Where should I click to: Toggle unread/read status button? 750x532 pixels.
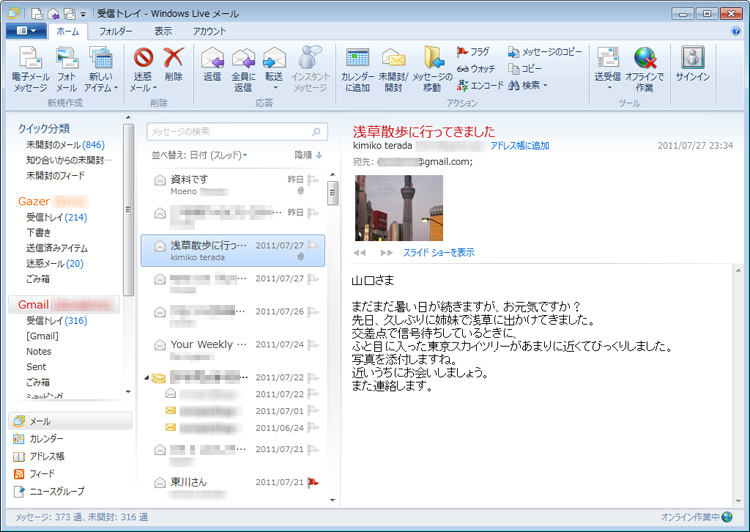click(393, 69)
